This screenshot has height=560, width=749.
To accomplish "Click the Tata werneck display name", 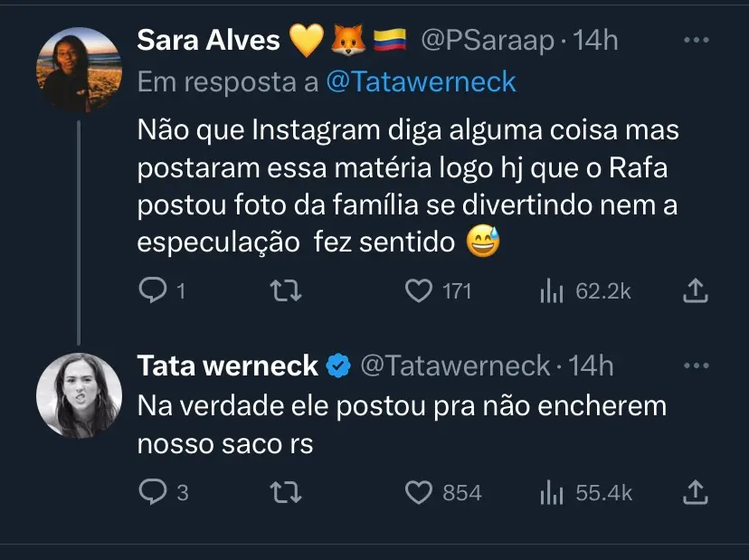I will coord(224,366).
